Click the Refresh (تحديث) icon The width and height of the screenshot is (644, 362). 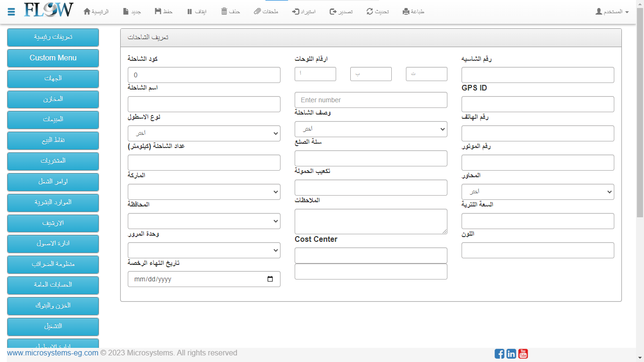click(370, 11)
